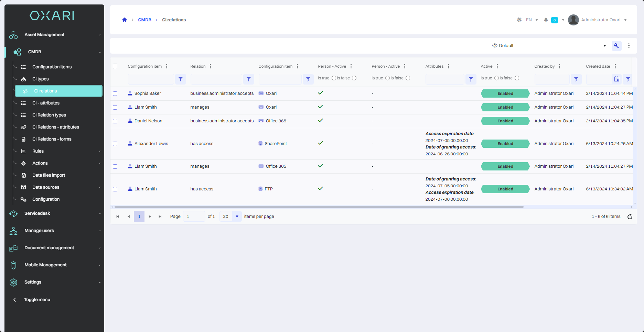Click the filter icon for Relation column
Viewport: 644px width, 332px height.
pos(248,79)
